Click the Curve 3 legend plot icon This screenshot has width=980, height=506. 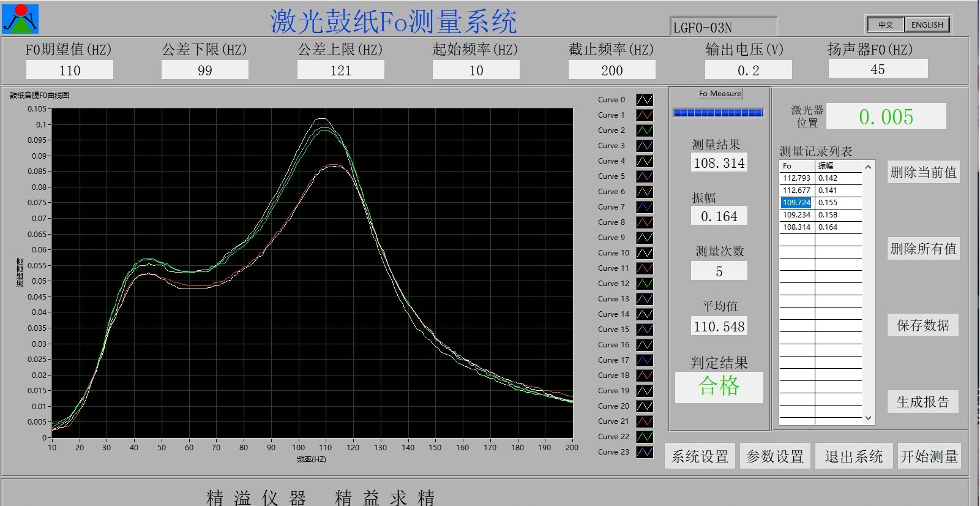[645, 146]
